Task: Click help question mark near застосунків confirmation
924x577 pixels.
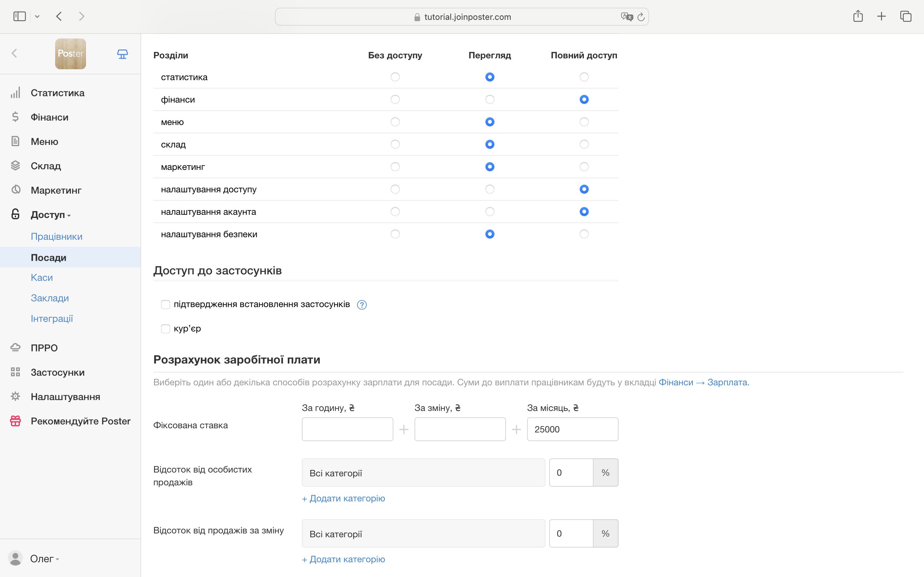Action: click(362, 305)
